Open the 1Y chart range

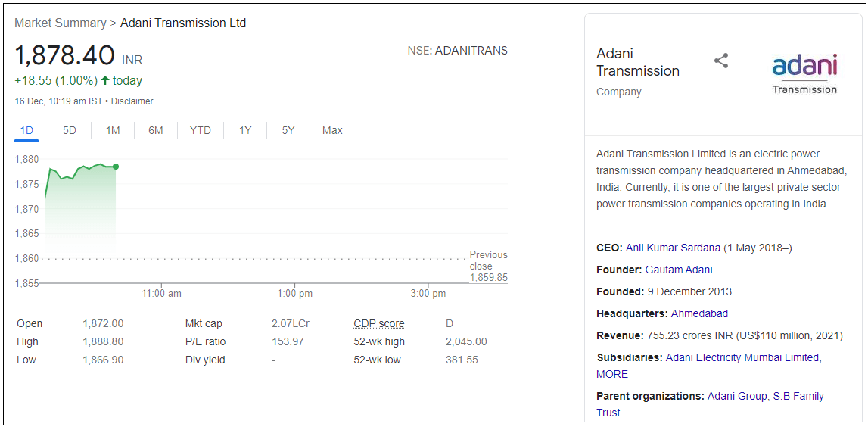[x=245, y=130]
